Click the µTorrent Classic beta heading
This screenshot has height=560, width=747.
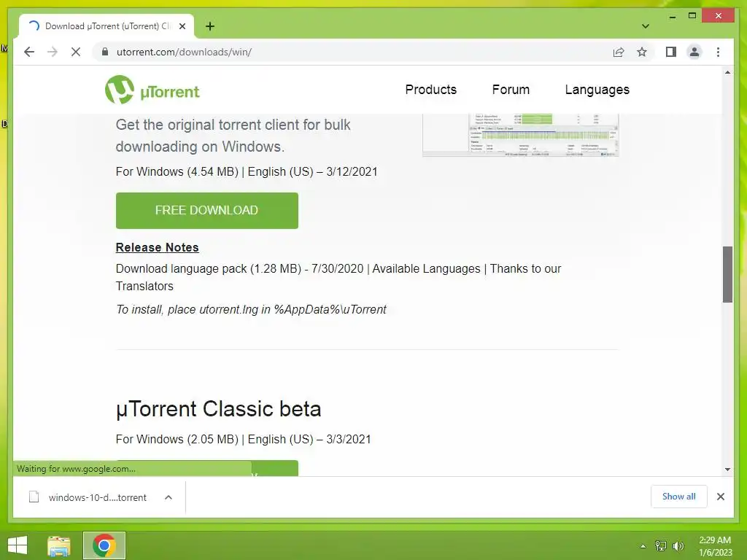coord(218,409)
